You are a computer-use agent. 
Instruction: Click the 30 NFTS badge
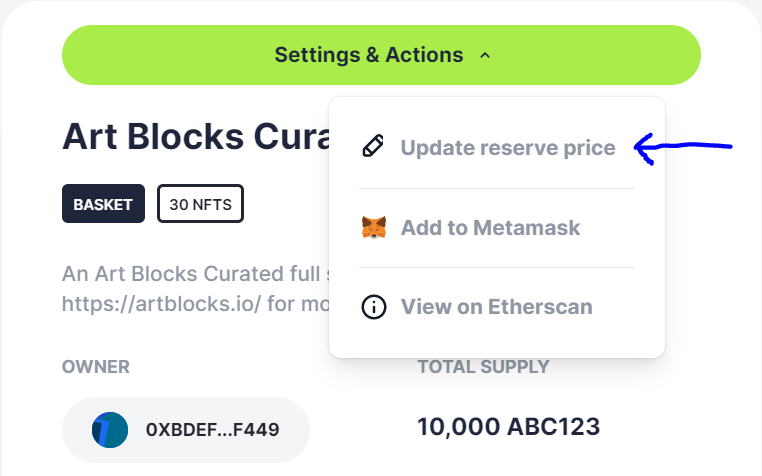click(200, 204)
